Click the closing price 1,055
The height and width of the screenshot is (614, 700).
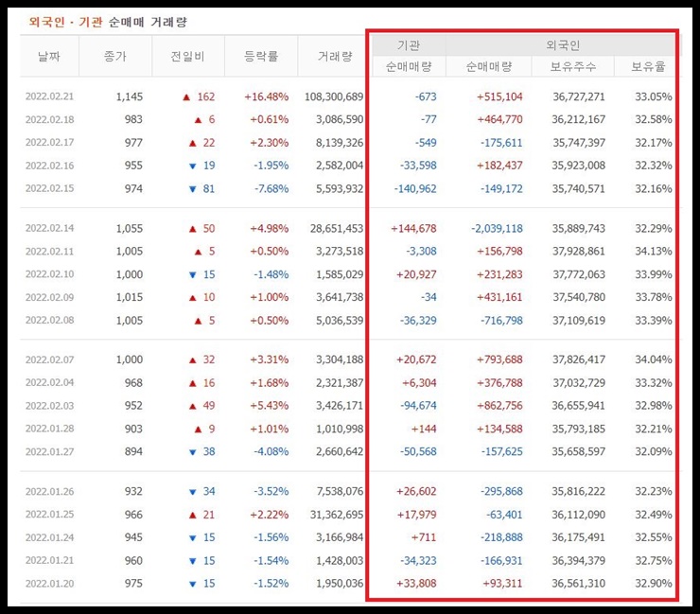[x=130, y=229]
